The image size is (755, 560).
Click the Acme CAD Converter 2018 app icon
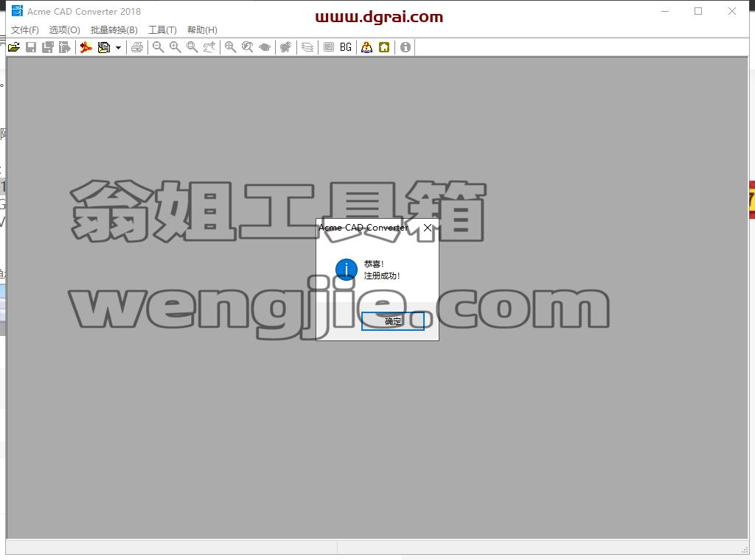pyautogui.click(x=18, y=11)
